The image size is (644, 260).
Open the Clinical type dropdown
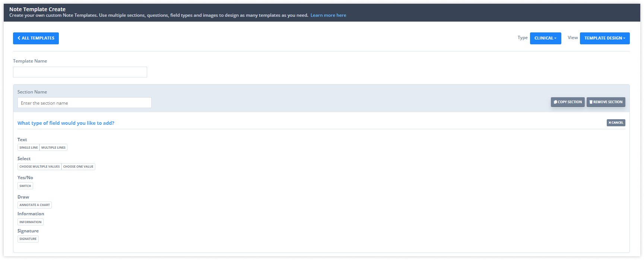pyautogui.click(x=545, y=38)
